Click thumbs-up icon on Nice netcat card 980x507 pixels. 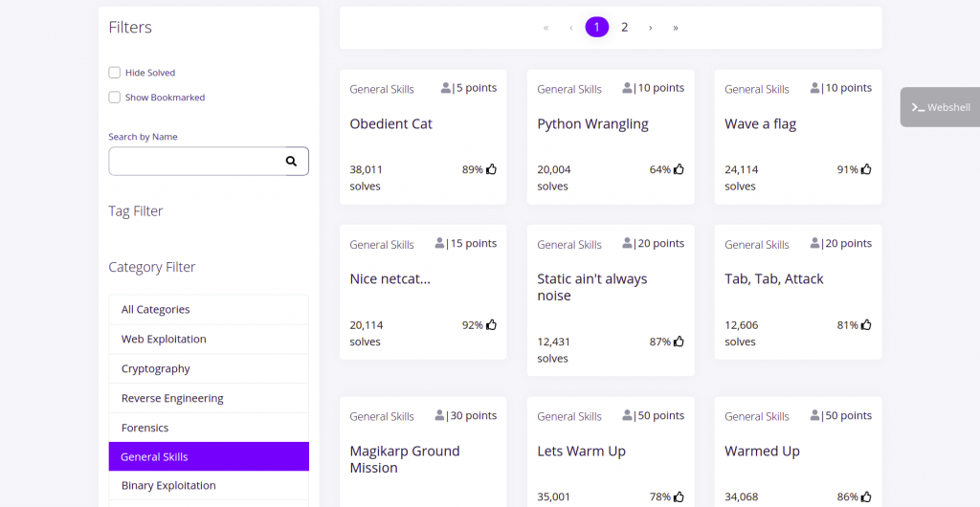pyautogui.click(x=492, y=325)
